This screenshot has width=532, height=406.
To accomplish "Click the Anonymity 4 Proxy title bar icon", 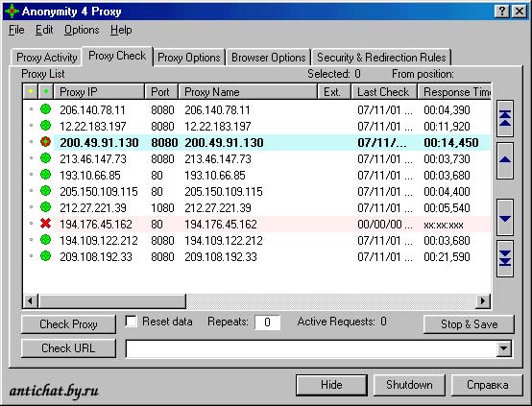I will click(x=12, y=12).
